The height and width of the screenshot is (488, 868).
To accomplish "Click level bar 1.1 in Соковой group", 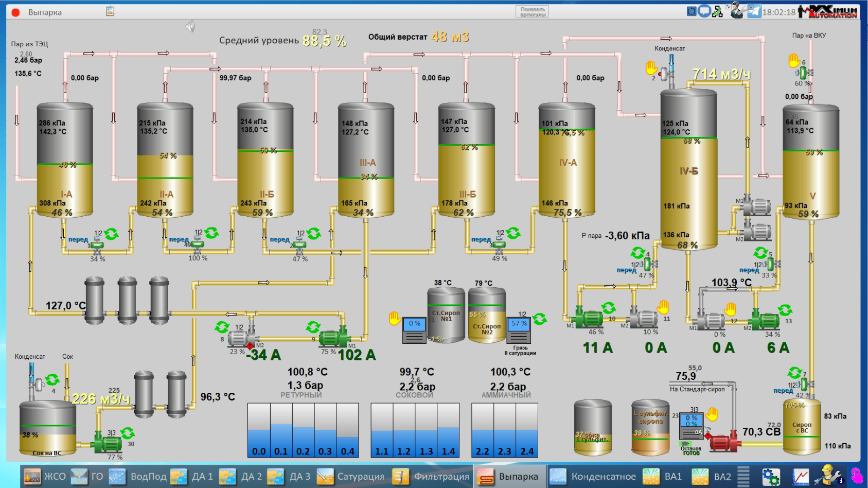I will pos(382,430).
